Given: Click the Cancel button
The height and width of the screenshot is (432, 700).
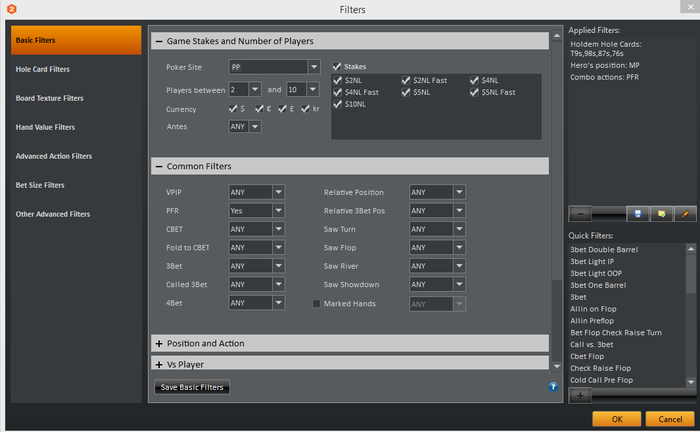Looking at the screenshot, I should [x=670, y=419].
